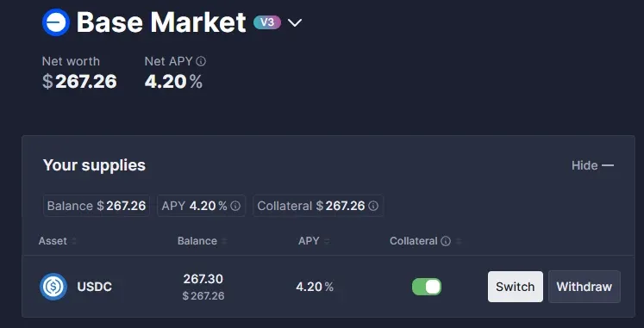This screenshot has width=644, height=328.
Task: Click the Base network logo icon
Action: coord(56,22)
